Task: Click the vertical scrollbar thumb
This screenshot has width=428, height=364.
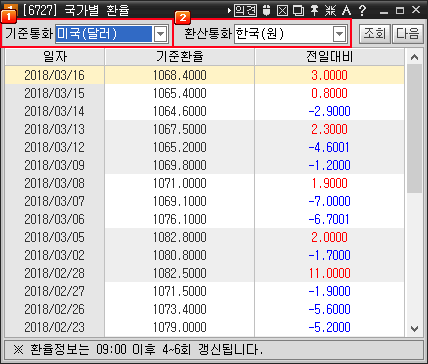Action: click(414, 128)
